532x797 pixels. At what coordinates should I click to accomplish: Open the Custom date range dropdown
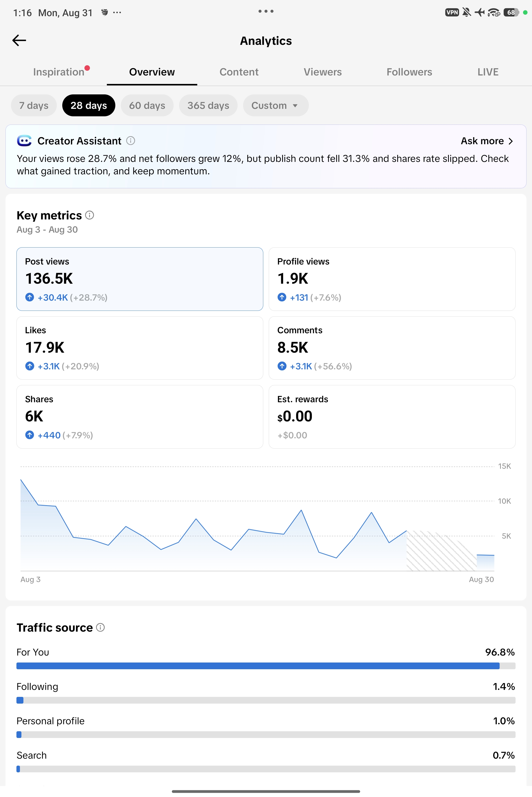click(x=276, y=106)
